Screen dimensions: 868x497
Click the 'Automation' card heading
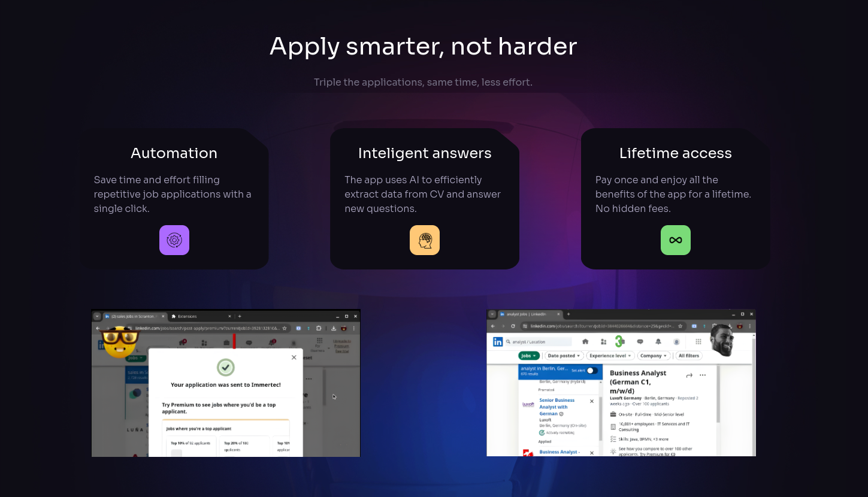pyautogui.click(x=174, y=153)
